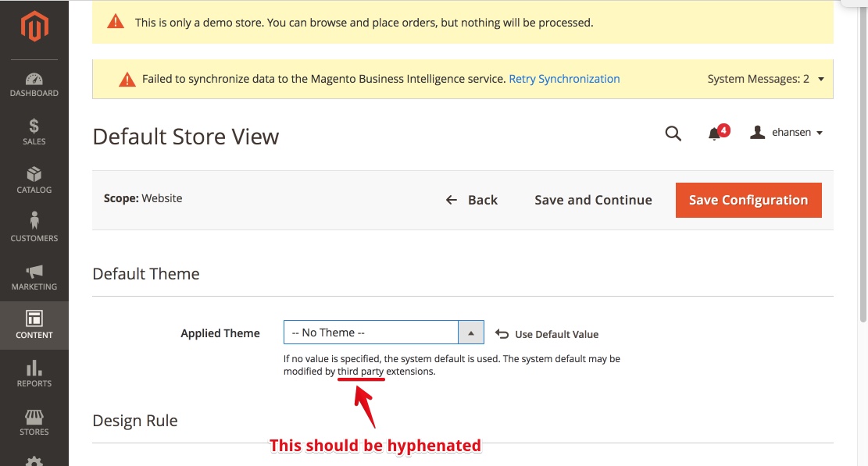Go Back to previous page
Viewport: 868px width, 466px height.
coord(472,200)
